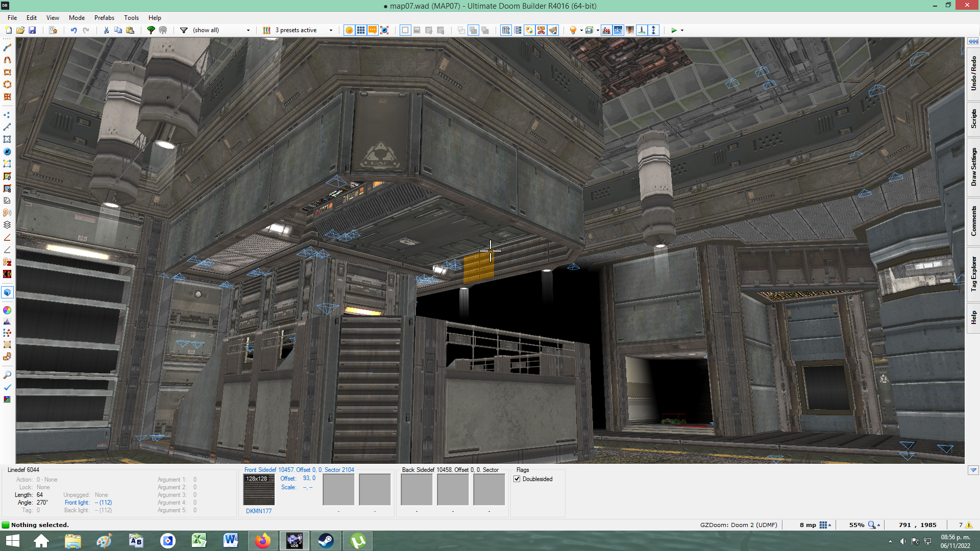Open the Tools menu

(x=131, y=17)
